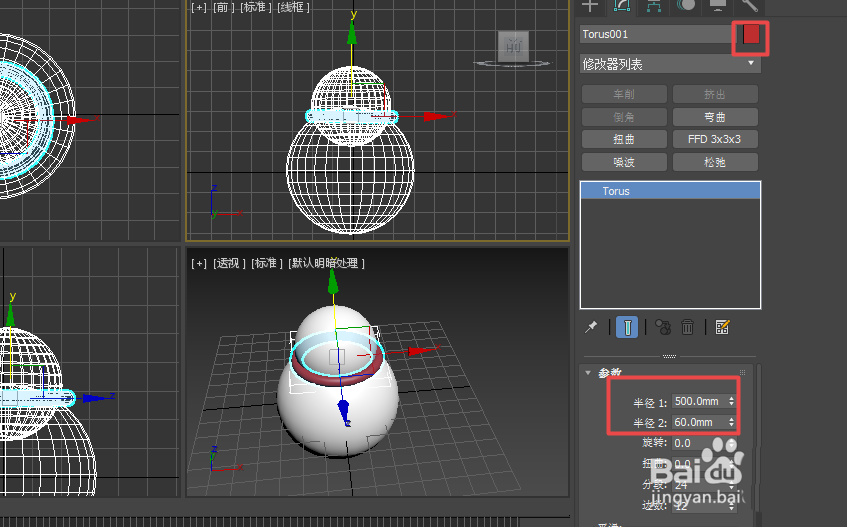This screenshot has height=527, width=847.
Task: Switch to the Modify command panel tab
Action: pyautogui.click(x=622, y=6)
